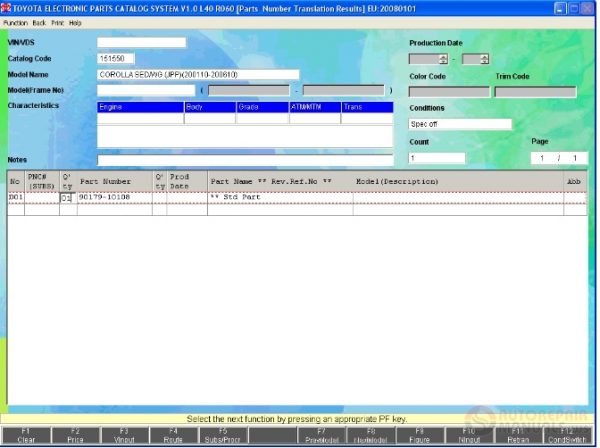The image size is (600, 448).
Task: Open the Function menu
Action: [15, 23]
